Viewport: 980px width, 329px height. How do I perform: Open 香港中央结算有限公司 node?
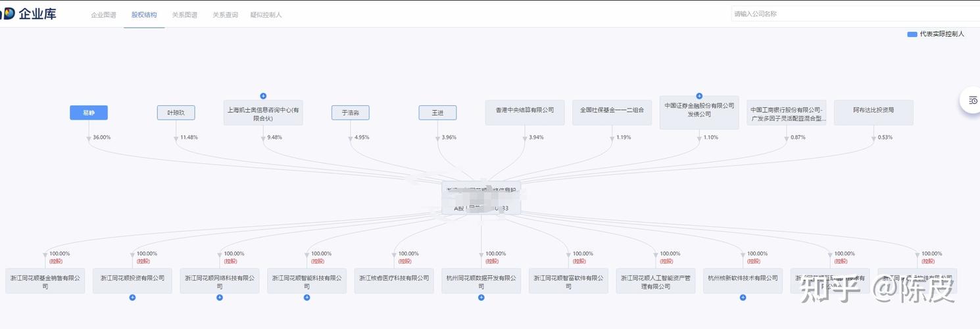(x=525, y=113)
